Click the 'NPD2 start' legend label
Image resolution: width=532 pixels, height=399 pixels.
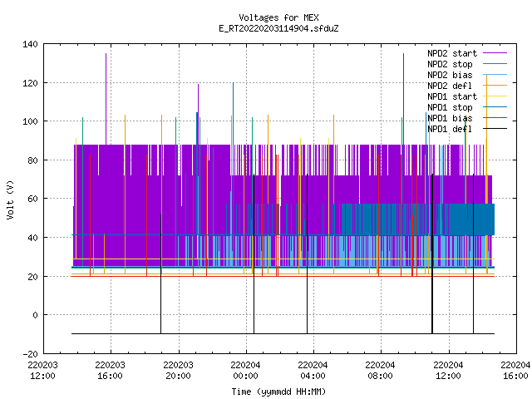tap(452, 53)
